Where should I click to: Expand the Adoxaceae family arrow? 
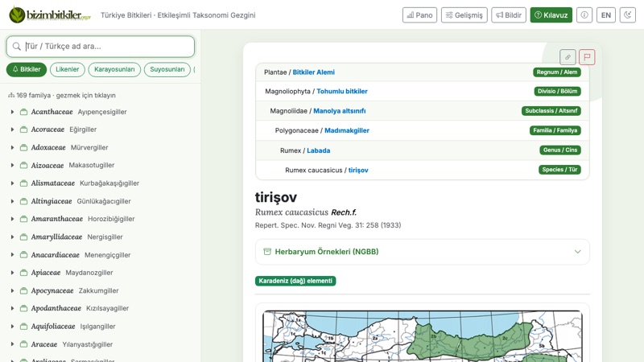click(12, 147)
